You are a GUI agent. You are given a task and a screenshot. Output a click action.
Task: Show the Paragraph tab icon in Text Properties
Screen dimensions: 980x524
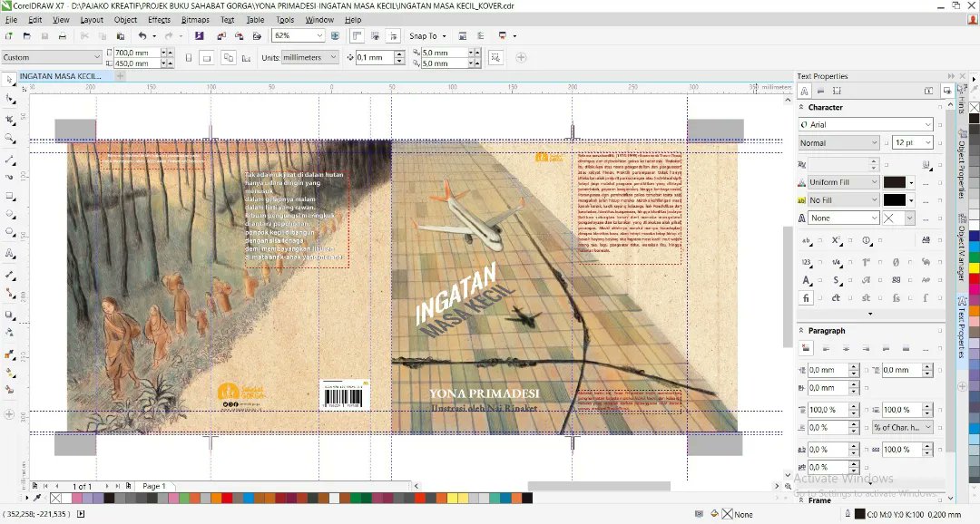point(820,91)
